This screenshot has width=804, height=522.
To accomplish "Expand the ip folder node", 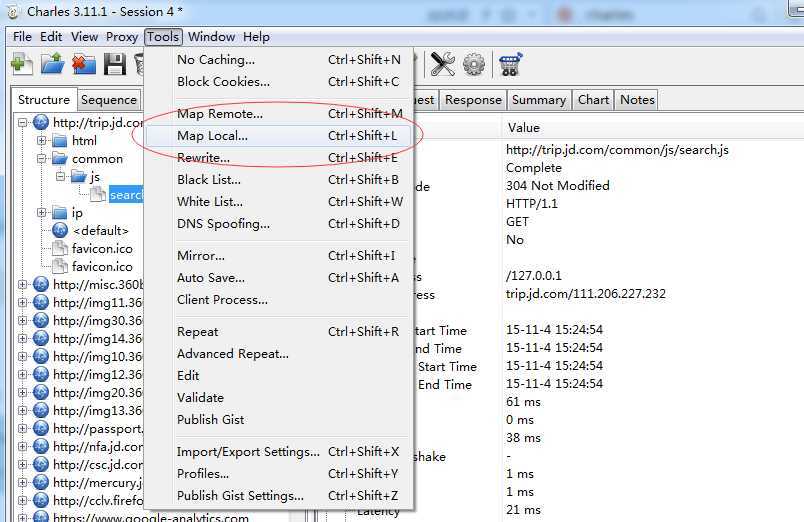I will [x=42, y=212].
